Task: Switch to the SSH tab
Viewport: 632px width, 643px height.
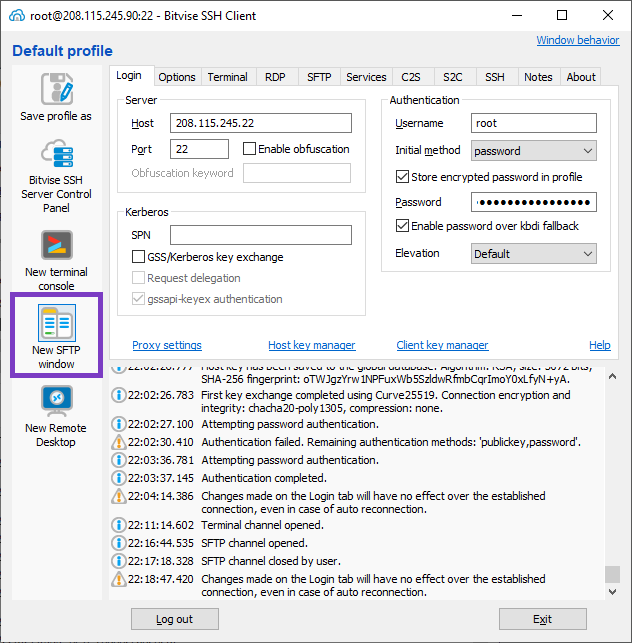Action: point(495,77)
